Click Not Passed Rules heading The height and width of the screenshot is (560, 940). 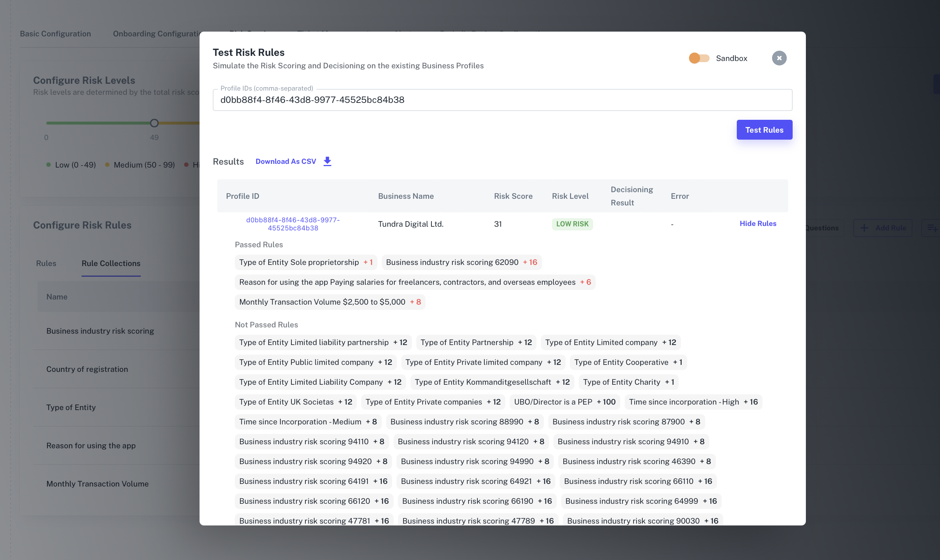coord(266,325)
